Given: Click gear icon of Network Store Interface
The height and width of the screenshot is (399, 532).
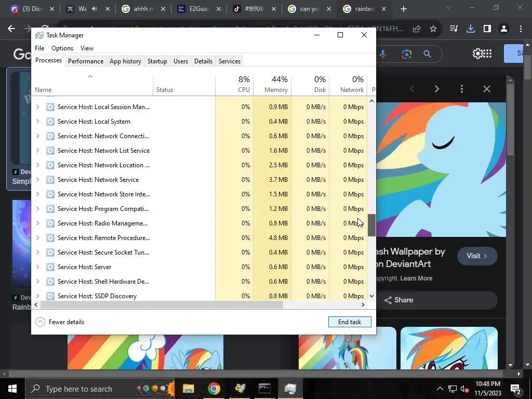Looking at the screenshot, I should [x=50, y=194].
